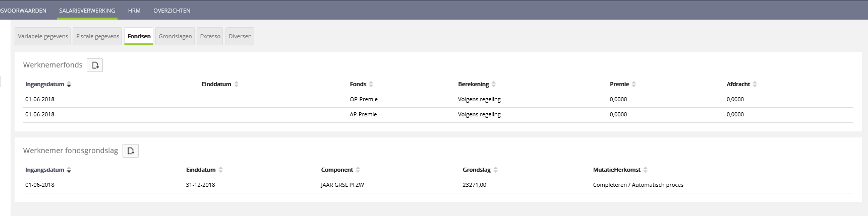Open the Excasso tab
The image size is (868, 216).
(210, 36)
